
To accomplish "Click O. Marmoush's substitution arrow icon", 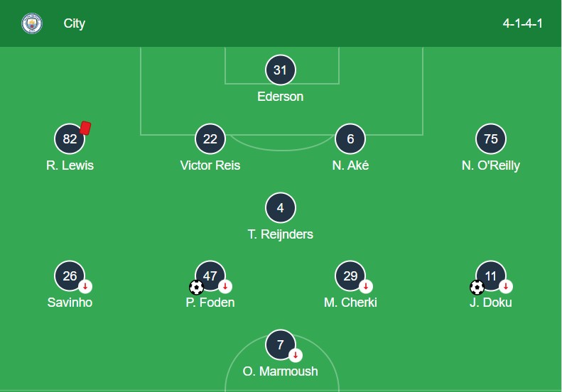I will tap(296, 356).
